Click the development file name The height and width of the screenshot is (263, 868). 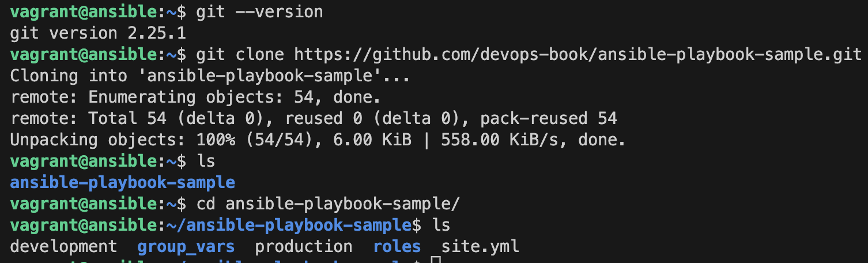pos(64,247)
